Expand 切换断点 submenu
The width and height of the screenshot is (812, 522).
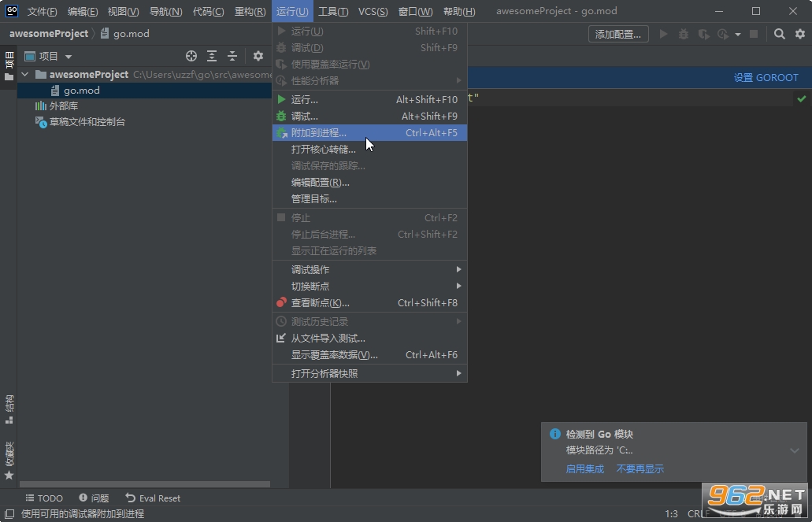369,286
